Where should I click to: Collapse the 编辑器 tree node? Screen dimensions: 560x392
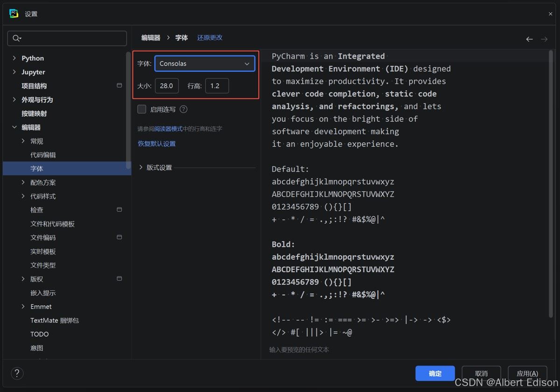pyautogui.click(x=14, y=127)
